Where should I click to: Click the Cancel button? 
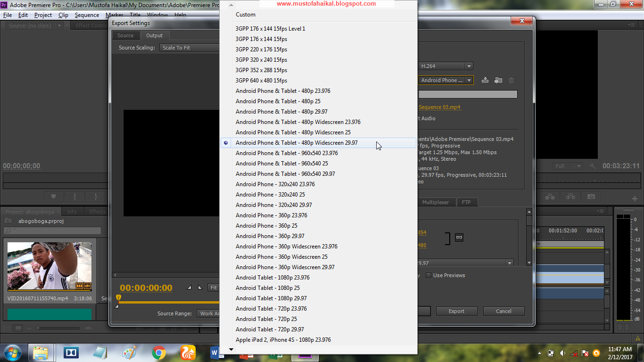[504, 311]
